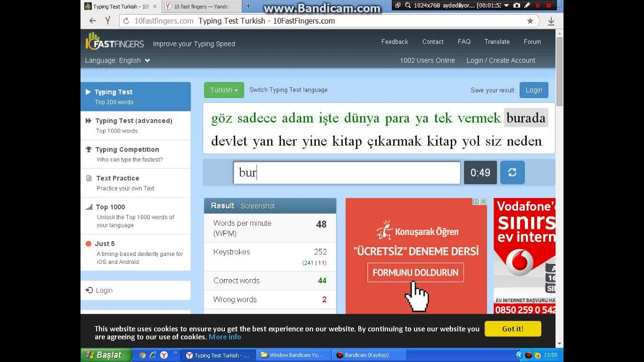This screenshot has width=644, height=362.
Task: Open Just 5 game in sidebar
Action: coord(135,252)
